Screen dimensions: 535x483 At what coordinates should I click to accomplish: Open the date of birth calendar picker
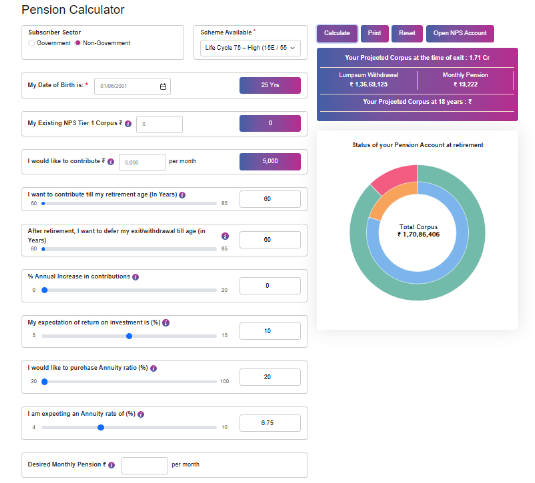pos(163,86)
